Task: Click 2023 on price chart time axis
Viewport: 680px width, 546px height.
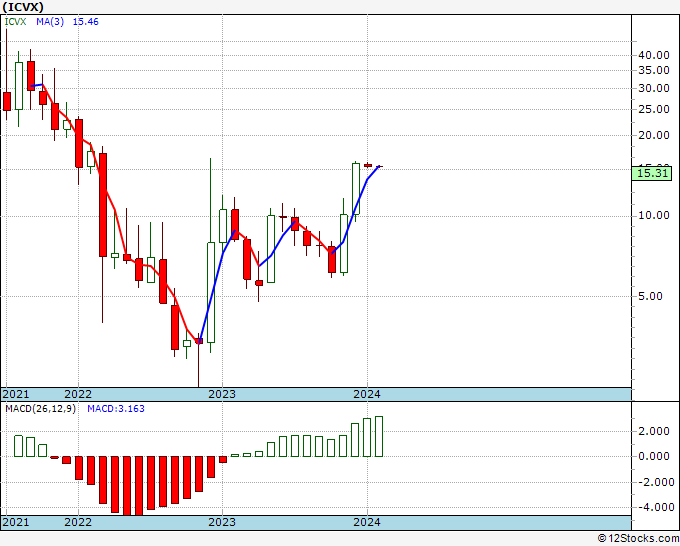Action: pyautogui.click(x=222, y=394)
